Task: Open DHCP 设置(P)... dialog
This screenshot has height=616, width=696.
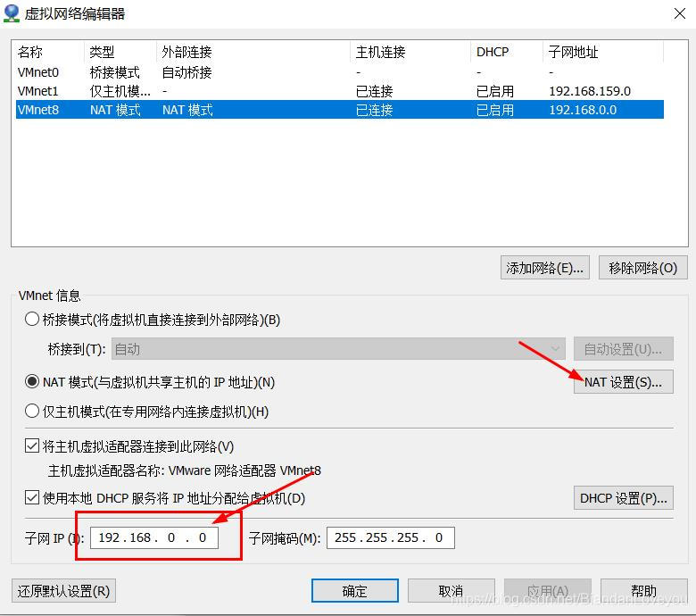Action: (x=623, y=498)
